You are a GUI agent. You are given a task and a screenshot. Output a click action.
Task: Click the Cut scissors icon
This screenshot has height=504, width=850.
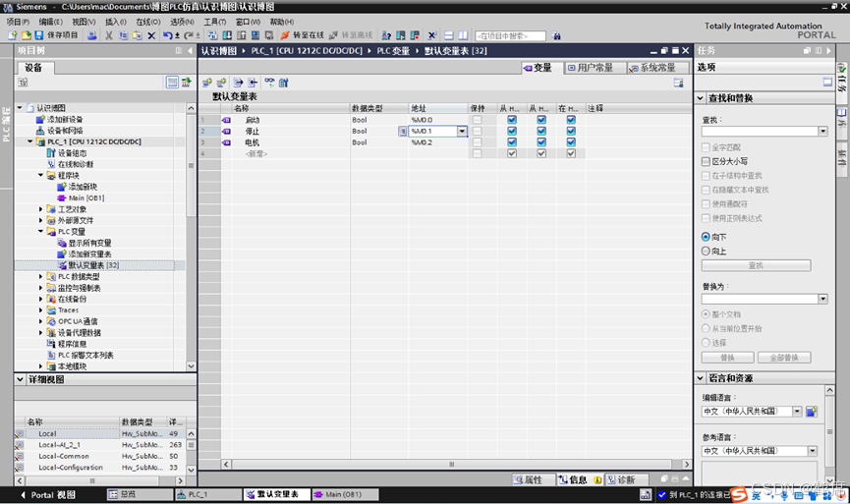(x=109, y=35)
